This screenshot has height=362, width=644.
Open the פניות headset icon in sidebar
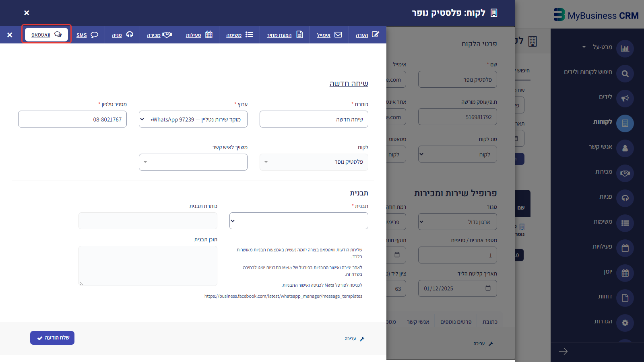coord(625,198)
